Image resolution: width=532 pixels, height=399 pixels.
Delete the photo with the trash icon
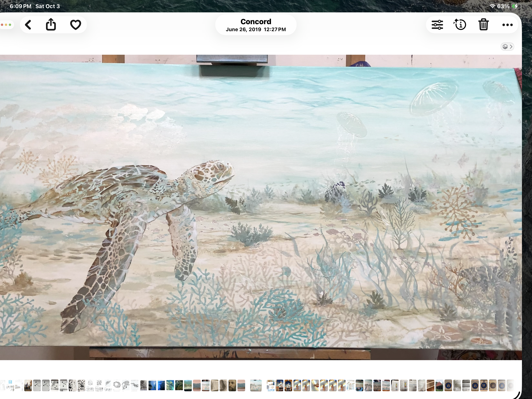(483, 25)
